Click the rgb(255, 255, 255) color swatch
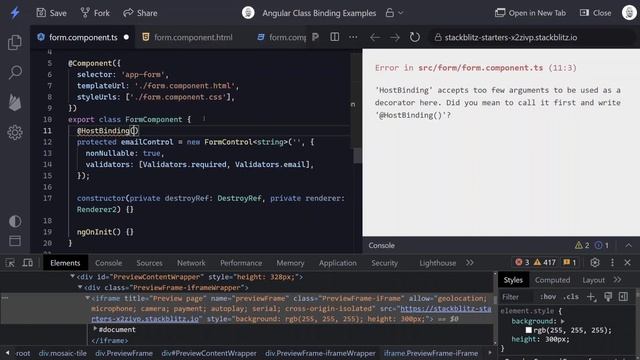The image size is (640, 360). [529, 330]
